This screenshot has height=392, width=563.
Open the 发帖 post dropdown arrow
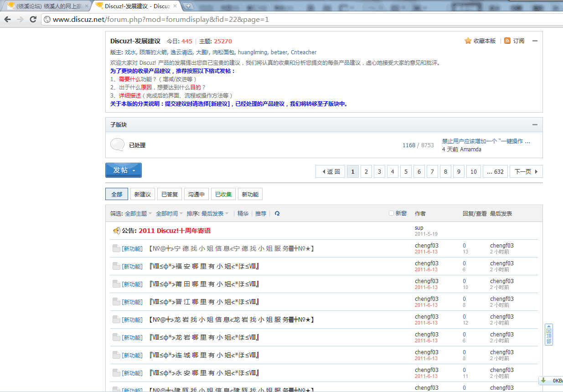pyautogui.click(x=134, y=170)
